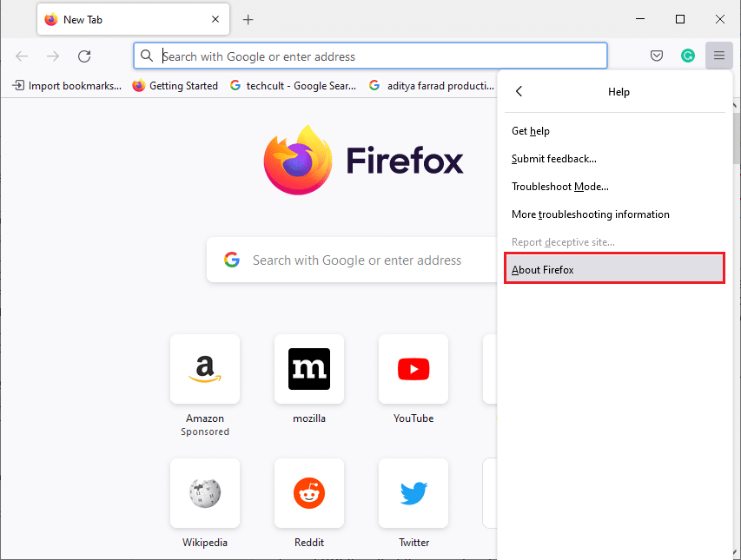
Task: Open aditya farrad bookmark
Action: (432, 85)
